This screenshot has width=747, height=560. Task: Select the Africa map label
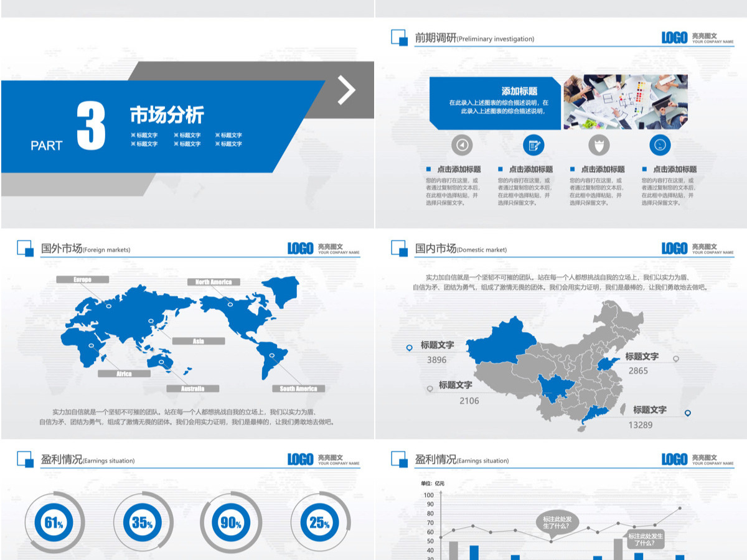click(125, 374)
